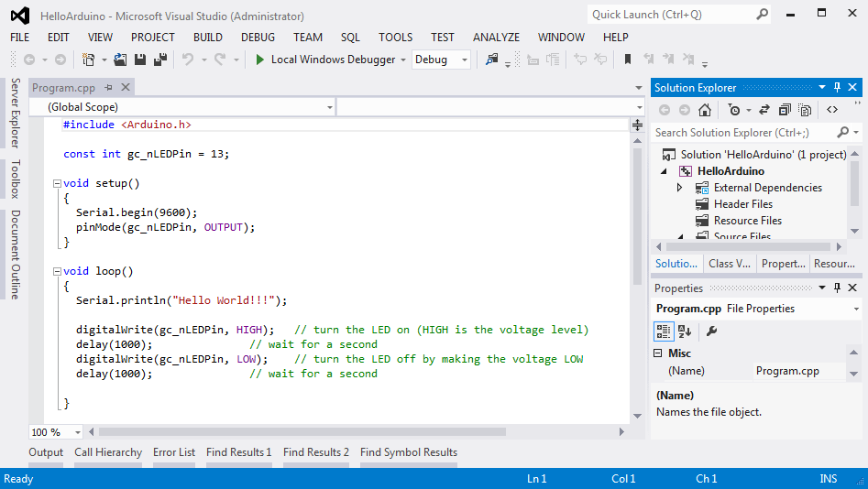The width and height of the screenshot is (868, 489).
Task: Open the TOOLS menu
Action: pyautogui.click(x=395, y=37)
